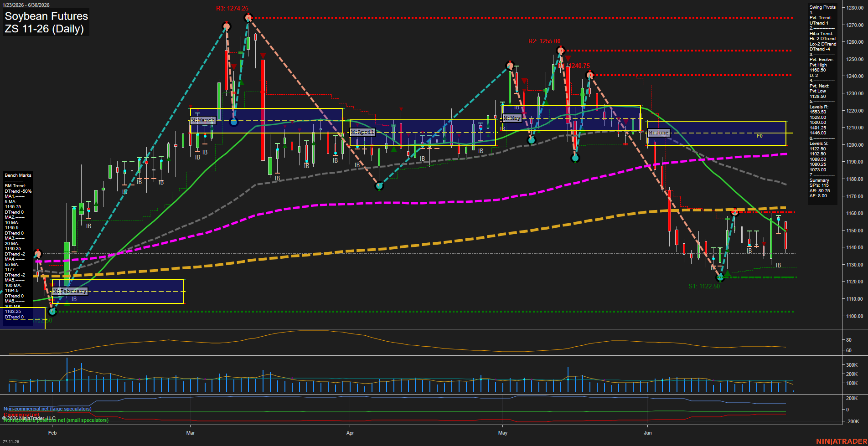The image size is (868, 446).
Task: Click the 200 MA value '1163.25'
Action: (x=13, y=312)
